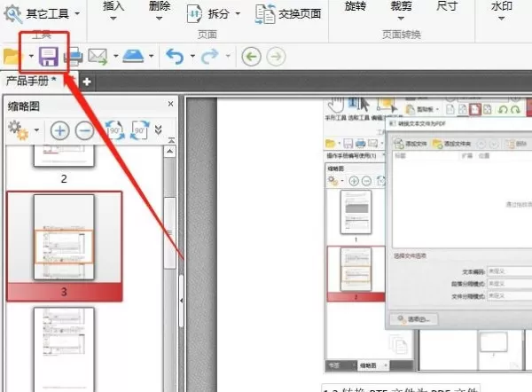Open the 插入 page menu
The height and width of the screenshot is (392, 532).
113,10
